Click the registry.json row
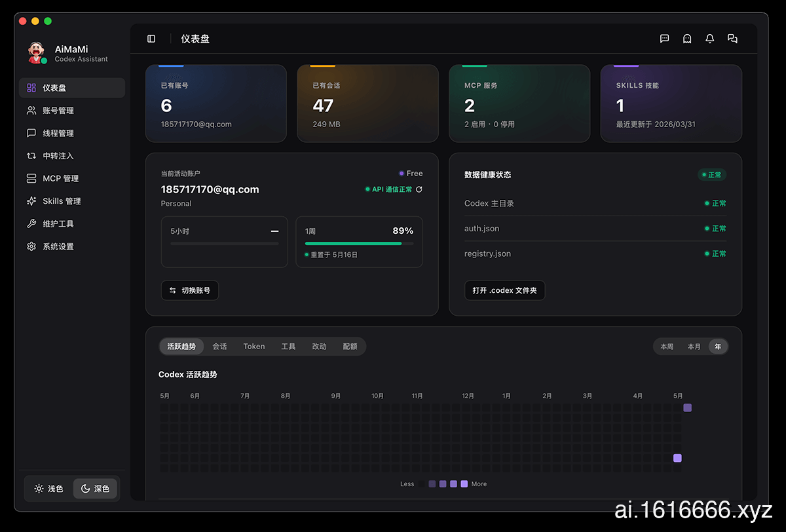 pos(595,254)
